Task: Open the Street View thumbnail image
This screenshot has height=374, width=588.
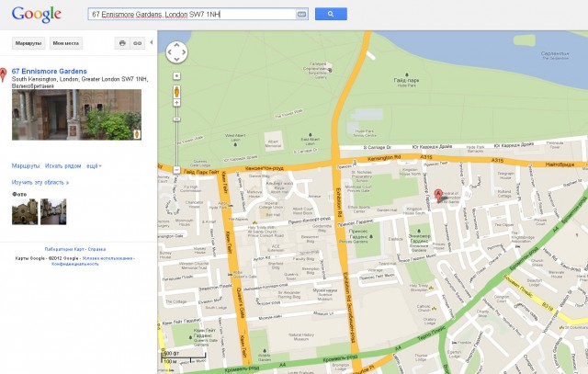Action: click(x=76, y=115)
